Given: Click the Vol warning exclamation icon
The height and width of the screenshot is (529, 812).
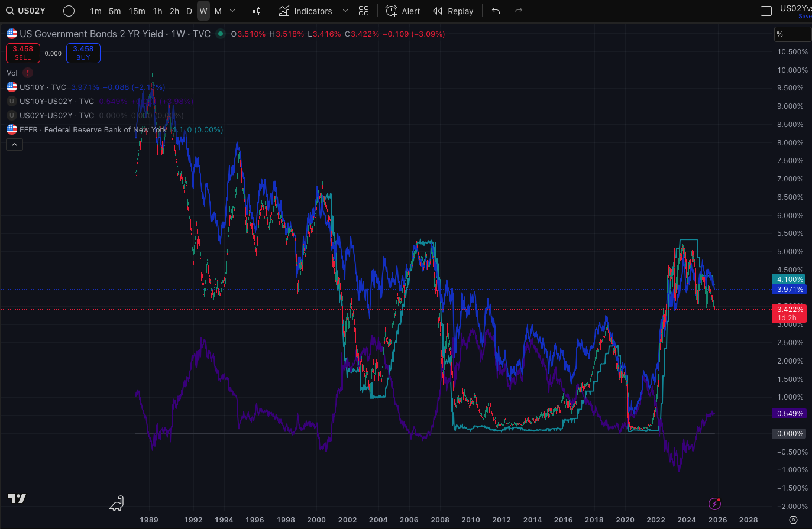Looking at the screenshot, I should pos(28,73).
